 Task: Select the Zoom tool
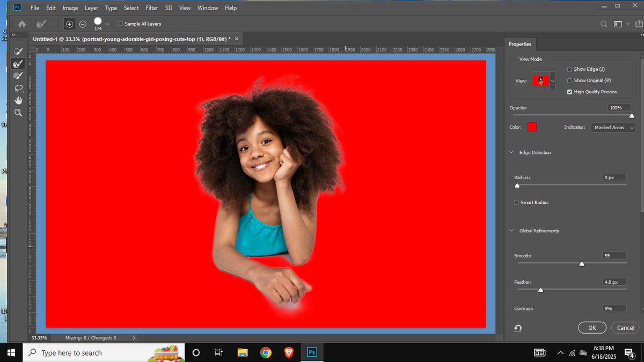(x=18, y=113)
